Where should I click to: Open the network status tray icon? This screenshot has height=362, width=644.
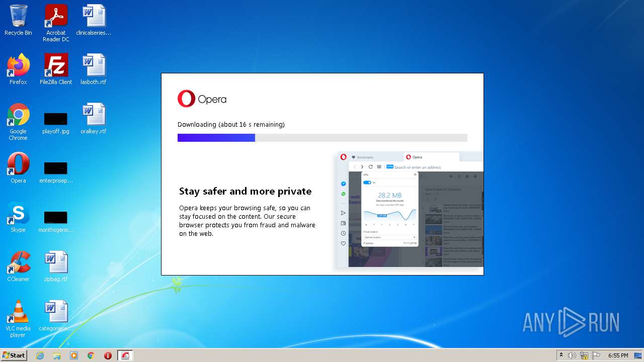tap(584, 355)
